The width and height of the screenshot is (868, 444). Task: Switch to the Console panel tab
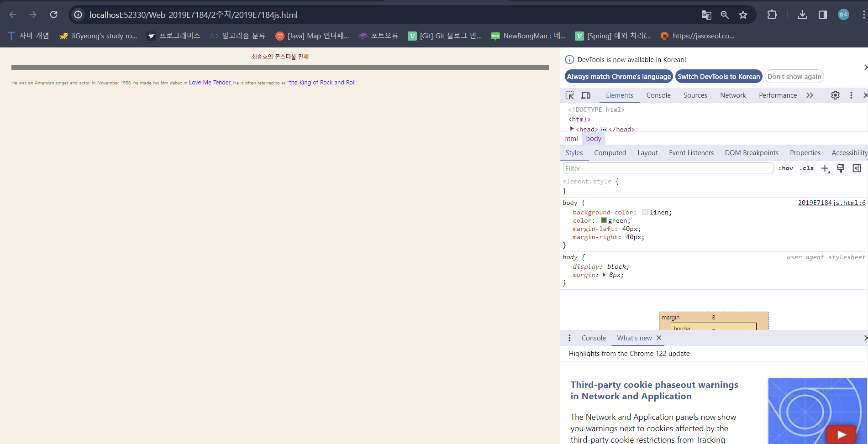[x=658, y=95]
